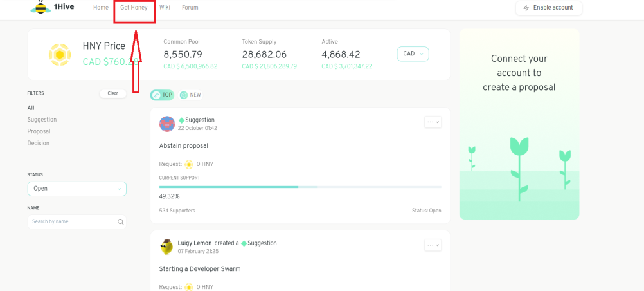Filter by Suggestion type
Image resolution: width=644 pixels, height=291 pixels.
(42, 120)
